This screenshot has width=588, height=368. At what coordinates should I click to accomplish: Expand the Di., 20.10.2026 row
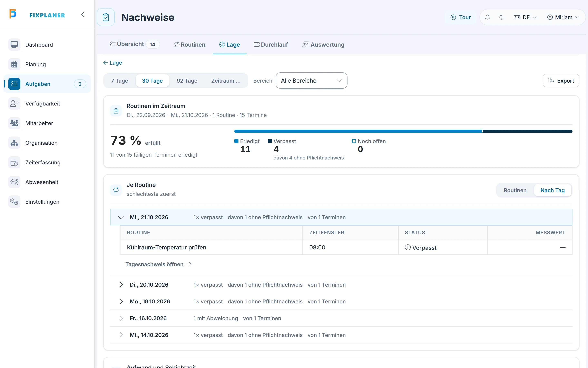pyautogui.click(x=341, y=285)
